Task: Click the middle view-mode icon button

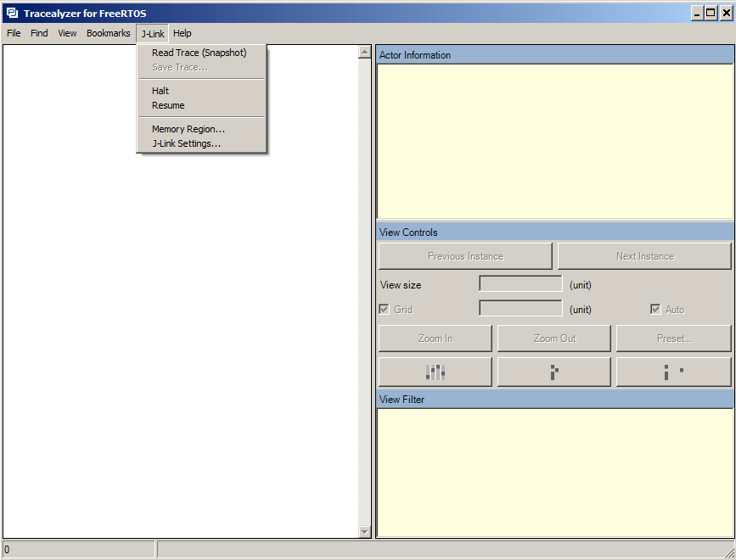Action: (553, 372)
